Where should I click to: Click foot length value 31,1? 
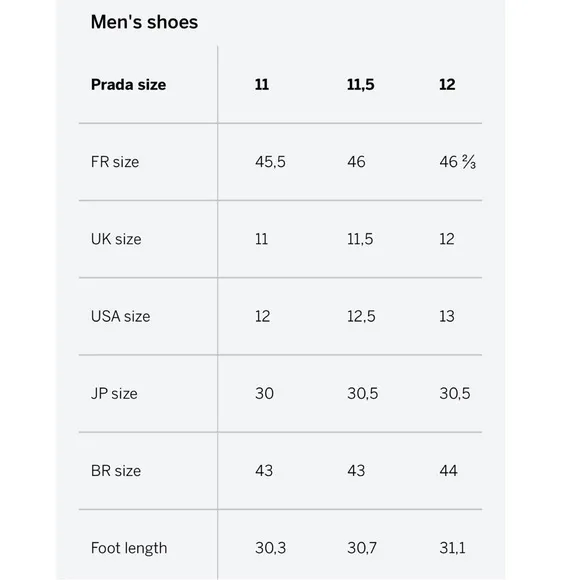(452, 548)
